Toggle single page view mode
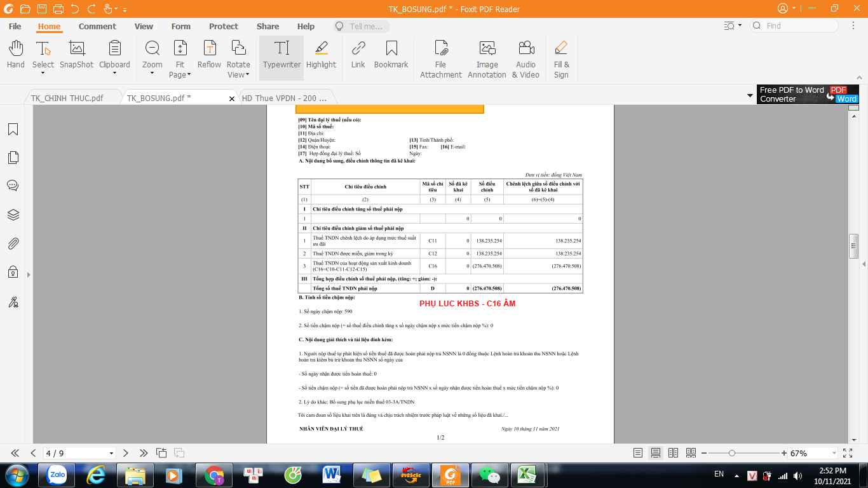The image size is (868, 488). [638, 453]
